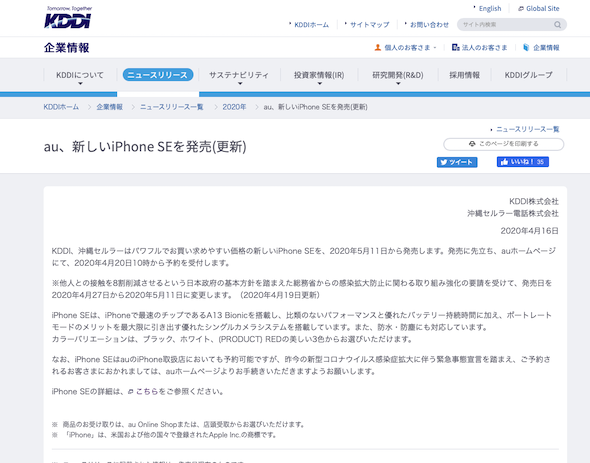
Task: Click the icon beside 企業情報 top link
Action: pyautogui.click(x=526, y=47)
